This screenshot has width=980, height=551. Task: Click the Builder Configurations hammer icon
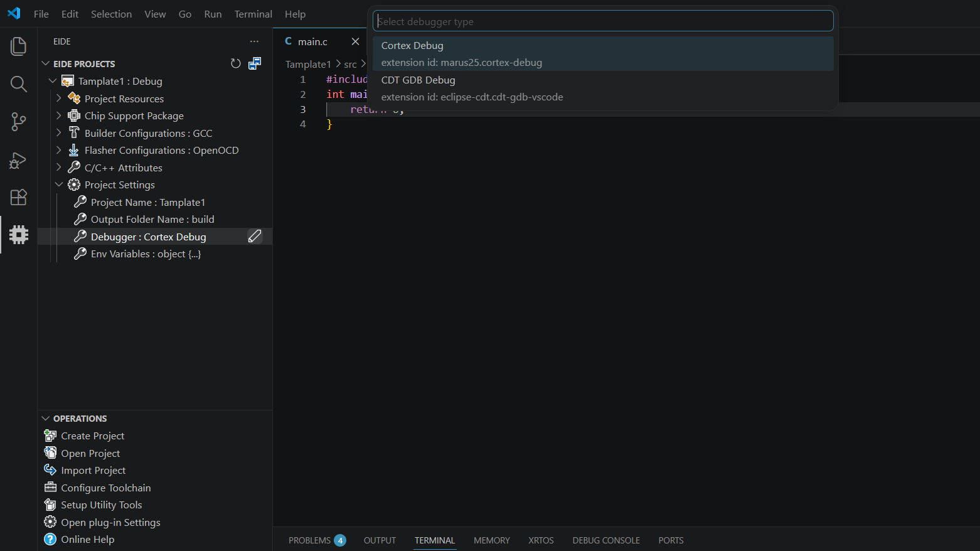click(74, 133)
